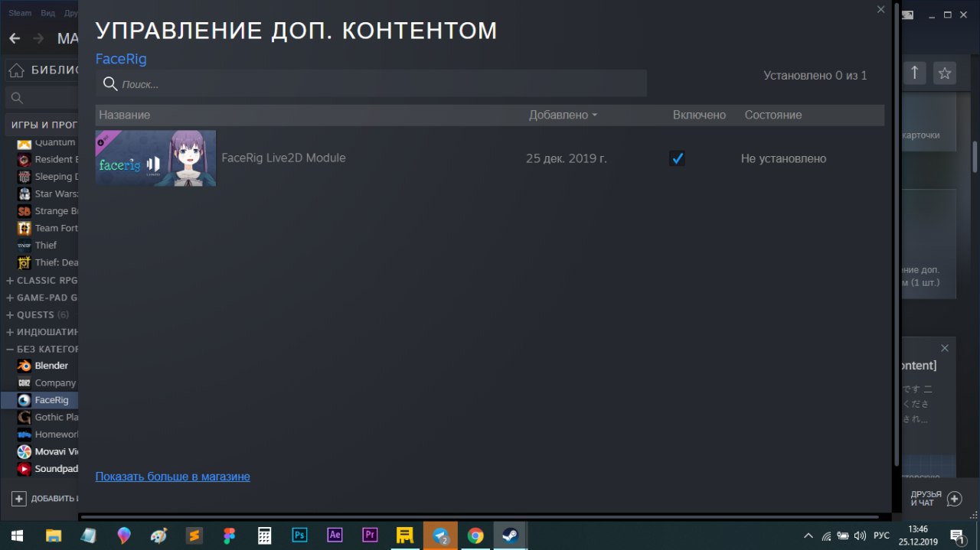The width and height of the screenshot is (980, 550).
Task: Click the plus icon to add a game
Action: coord(19,498)
